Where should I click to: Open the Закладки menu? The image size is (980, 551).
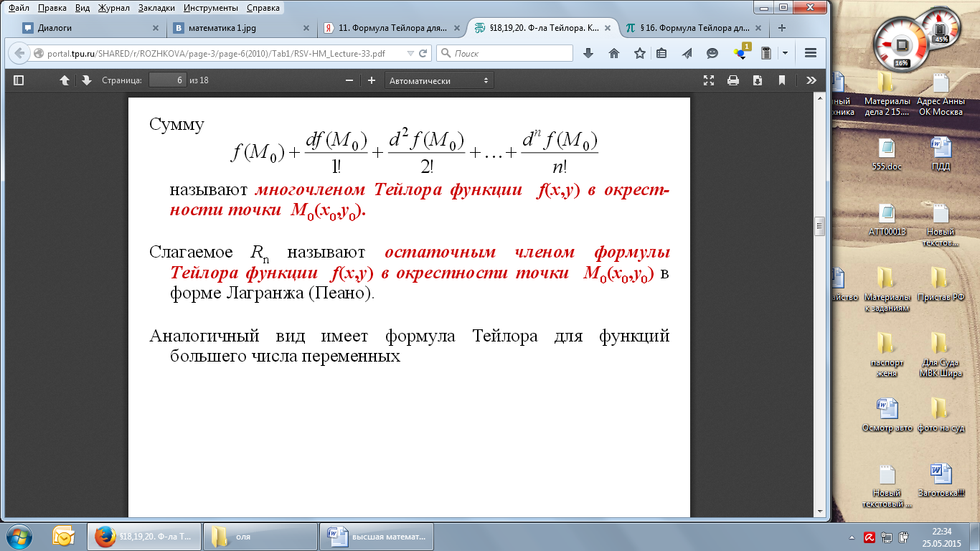(x=158, y=9)
